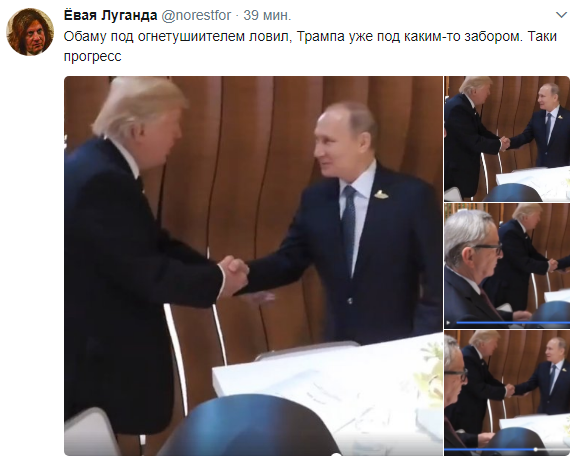
Task: Open the top-right handshake thumbnail
Action: coord(507,139)
